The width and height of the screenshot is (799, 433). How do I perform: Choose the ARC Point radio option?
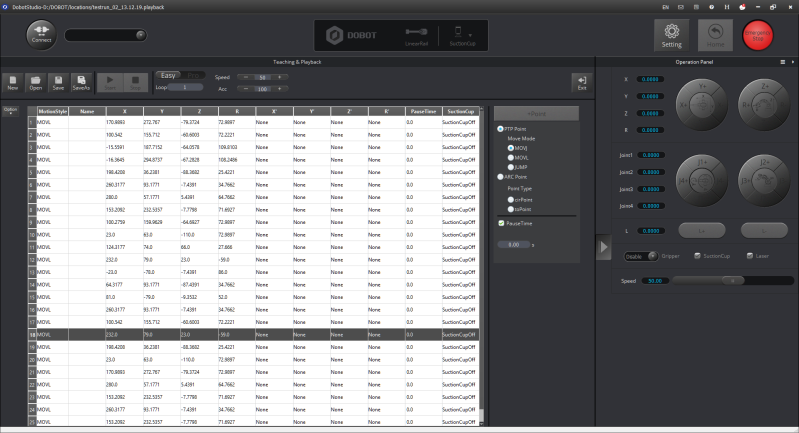[501, 176]
